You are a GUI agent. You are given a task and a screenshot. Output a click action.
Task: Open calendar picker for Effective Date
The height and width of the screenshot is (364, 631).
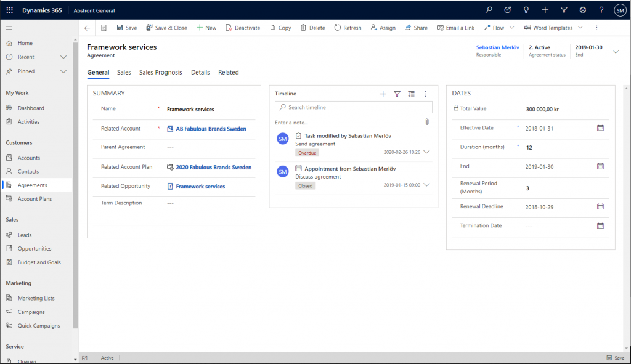(x=600, y=128)
